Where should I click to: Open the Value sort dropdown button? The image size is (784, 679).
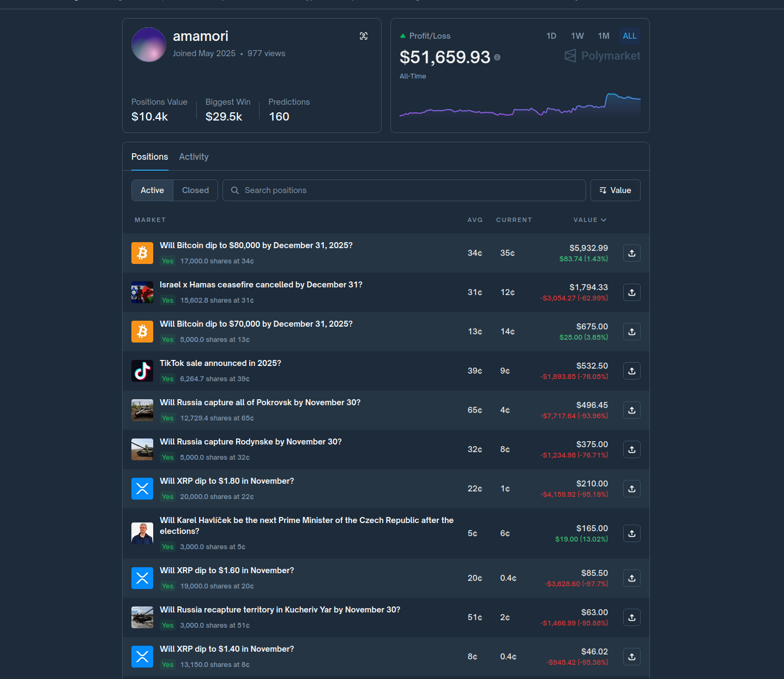[x=616, y=190]
